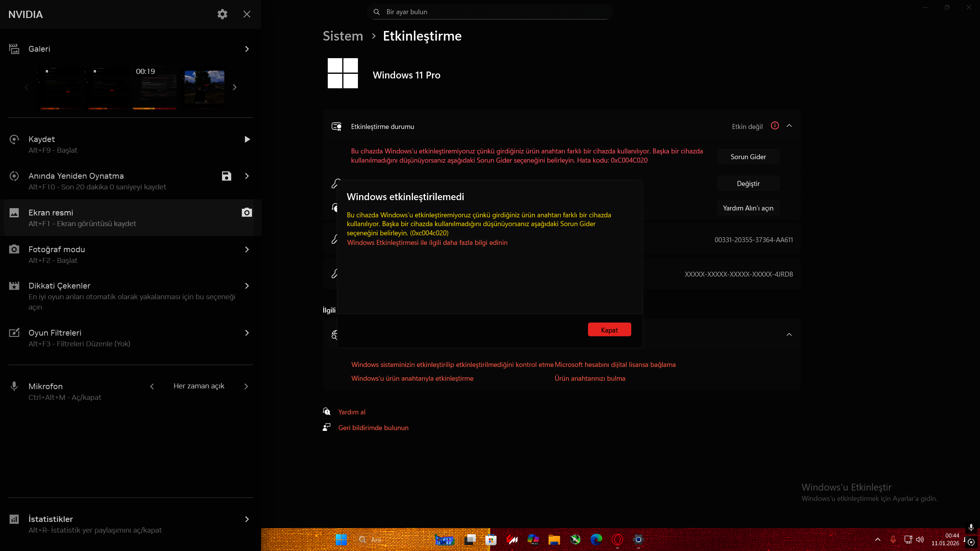Click the Yardım Alın'ı açın button
The height and width of the screenshot is (551, 980).
click(748, 208)
